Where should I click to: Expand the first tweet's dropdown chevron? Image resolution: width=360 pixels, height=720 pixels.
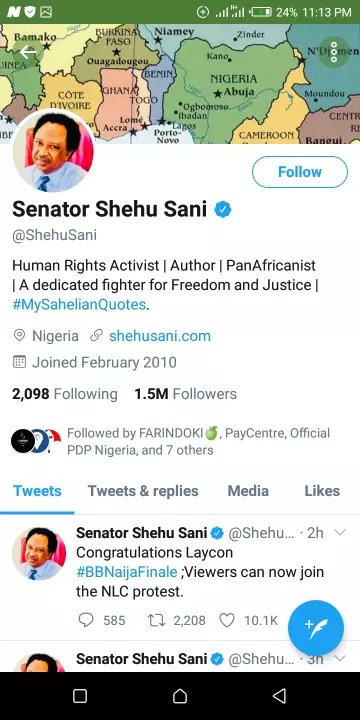tap(340, 533)
